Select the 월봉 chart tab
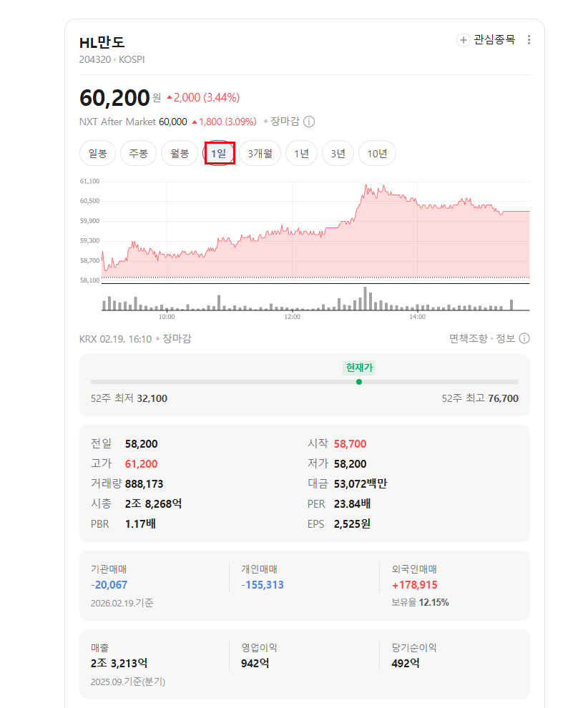Image resolution: width=588 pixels, height=708 pixels. [180, 154]
